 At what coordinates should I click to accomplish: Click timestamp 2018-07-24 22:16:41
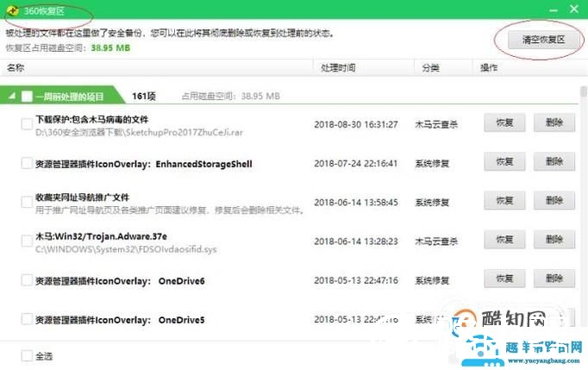point(356,164)
